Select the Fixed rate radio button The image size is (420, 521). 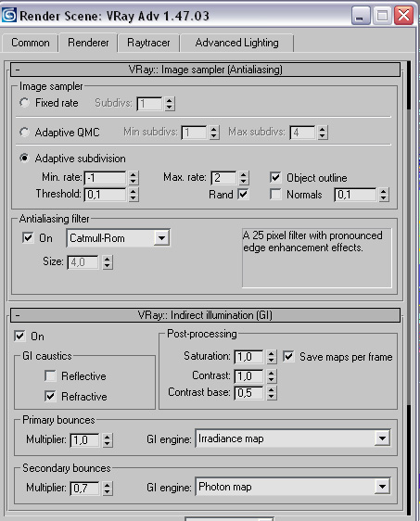click(x=24, y=103)
